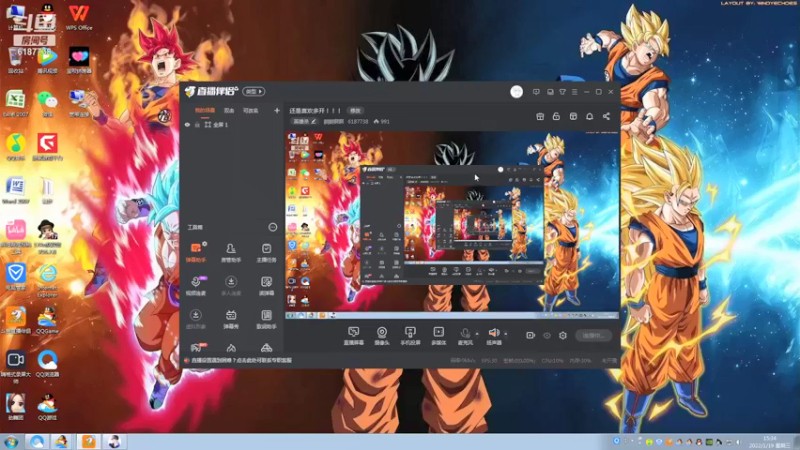
Task: Edit the 高清录 category pill
Action: [305, 121]
